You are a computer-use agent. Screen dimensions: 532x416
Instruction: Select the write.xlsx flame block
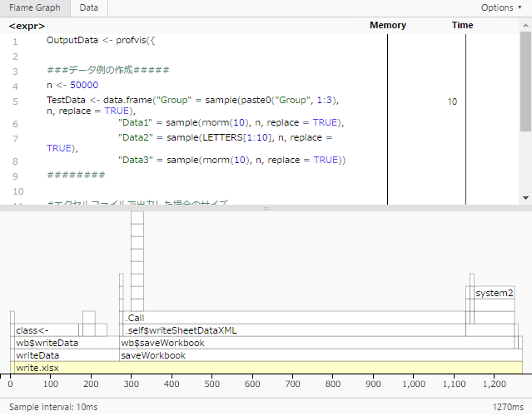click(x=268, y=368)
